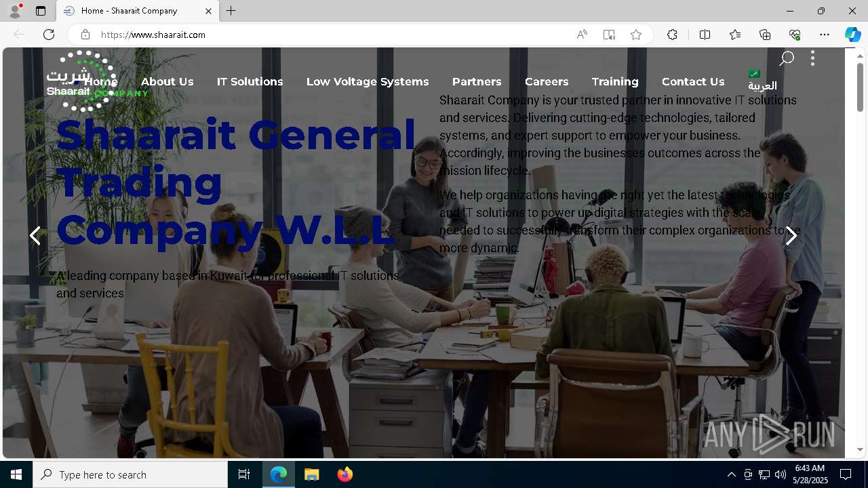Viewport: 868px width, 488px height.
Task: Open Read aloud in address bar
Action: click(582, 35)
